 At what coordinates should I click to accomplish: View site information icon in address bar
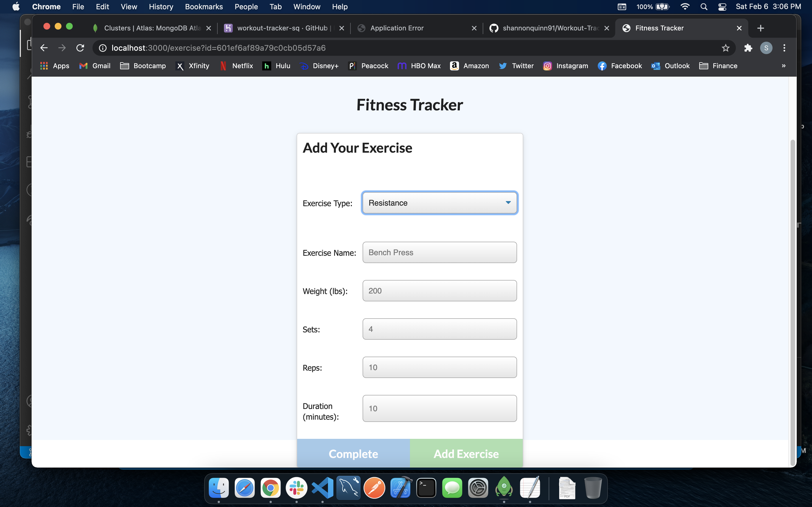click(x=103, y=48)
